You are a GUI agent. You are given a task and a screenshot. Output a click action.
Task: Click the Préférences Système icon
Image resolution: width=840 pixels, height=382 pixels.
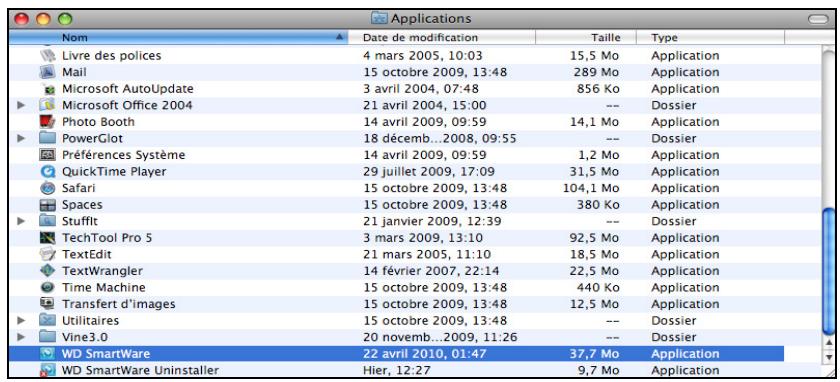(48, 155)
